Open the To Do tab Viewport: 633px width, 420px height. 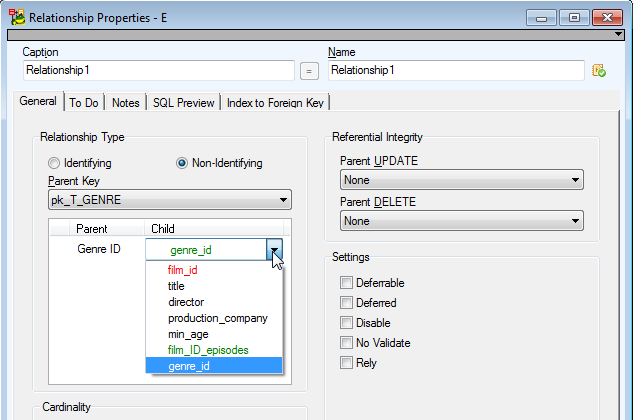click(x=84, y=102)
